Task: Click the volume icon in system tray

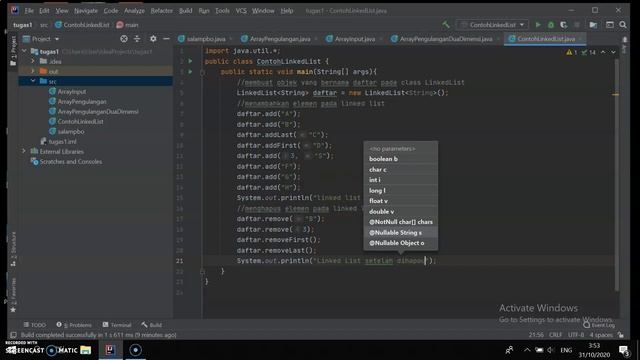Action: (x=551, y=350)
